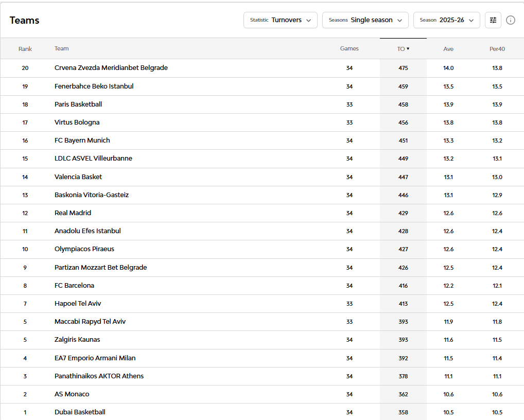Image resolution: width=524 pixels, height=420 pixels.
Task: Sort by the Per40 column header
Action: tap(497, 49)
